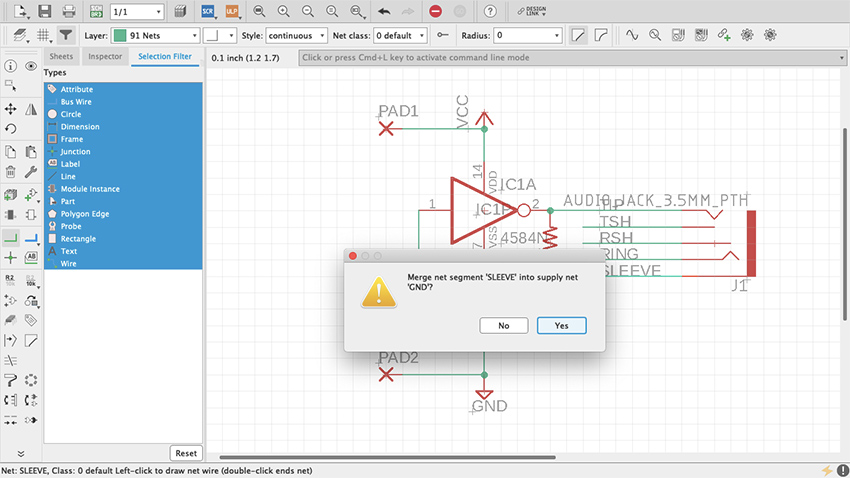
Task: Click the Copy tool icon
Action: coord(10,152)
